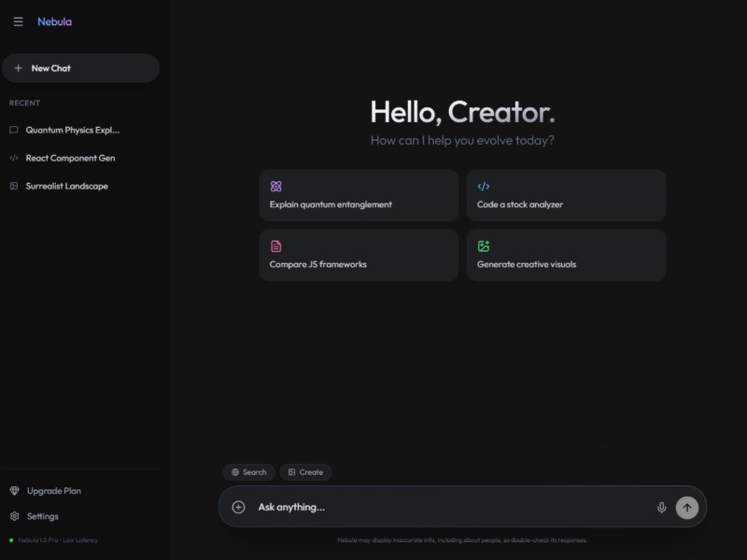747x560 pixels.
Task: Click the plus attachment icon in input
Action: tap(238, 507)
